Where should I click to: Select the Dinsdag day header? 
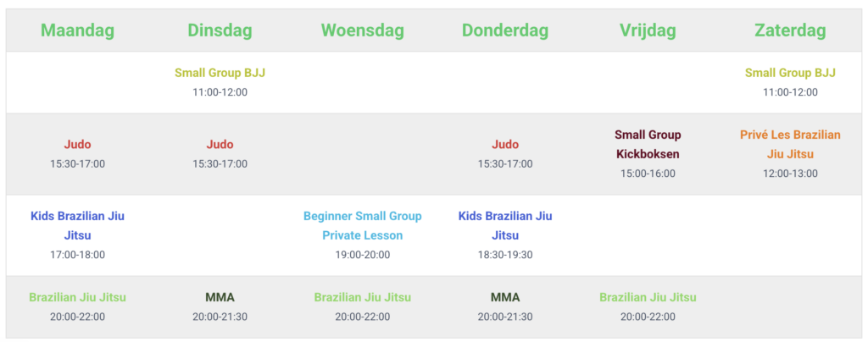tap(220, 31)
